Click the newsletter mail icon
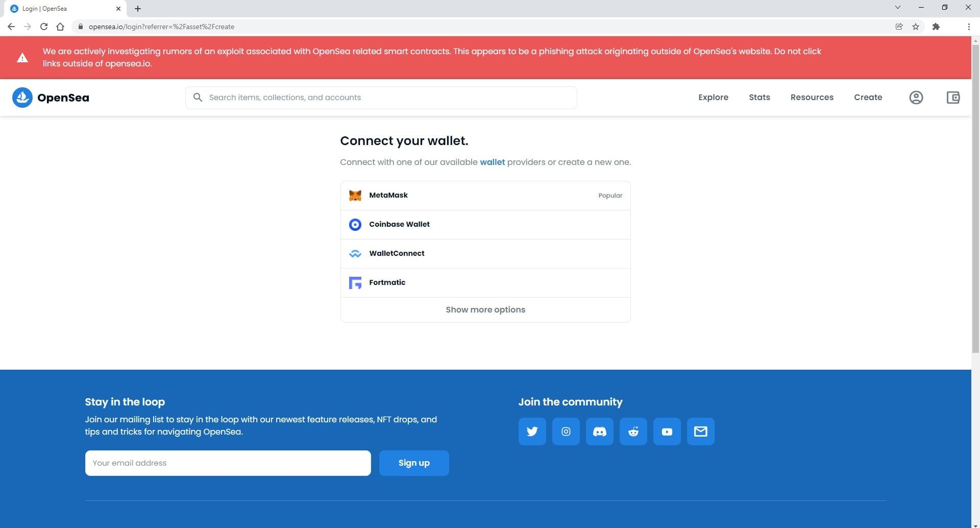This screenshot has width=980, height=528. (701, 431)
